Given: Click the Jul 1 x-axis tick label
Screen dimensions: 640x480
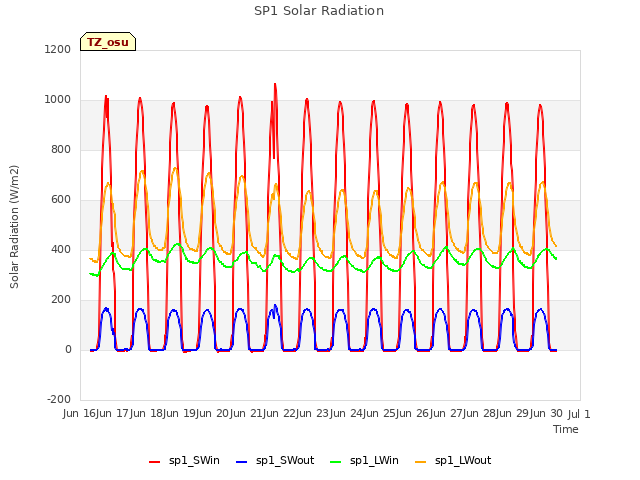Looking at the screenshot, I should click(579, 414).
